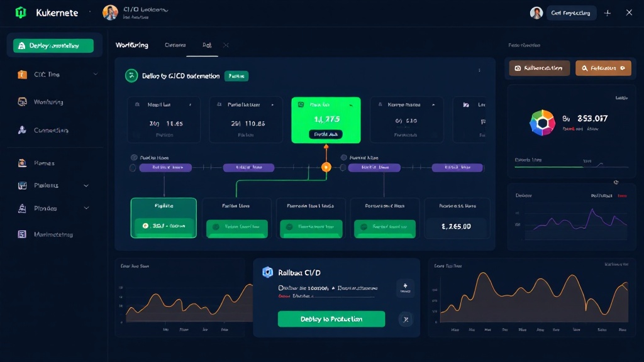Toggle the circle at the left end of the pipeline
Viewport: 644px width, 362px height.
point(133,167)
